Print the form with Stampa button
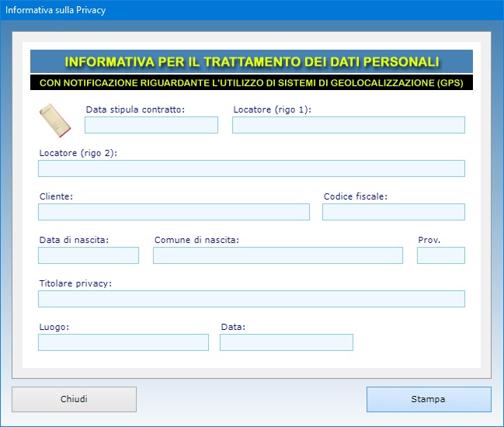 pyautogui.click(x=429, y=399)
